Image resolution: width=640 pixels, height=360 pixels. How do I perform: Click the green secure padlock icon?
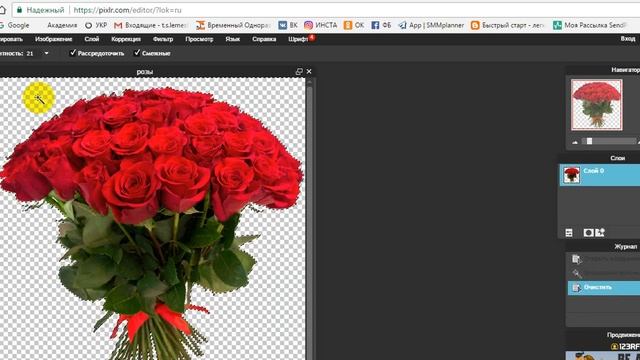19,10
